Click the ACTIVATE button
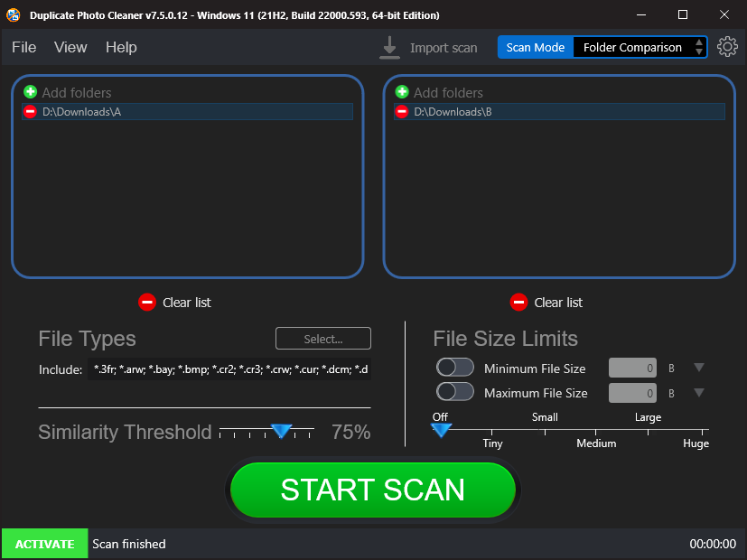747x560 pixels. tap(45, 544)
